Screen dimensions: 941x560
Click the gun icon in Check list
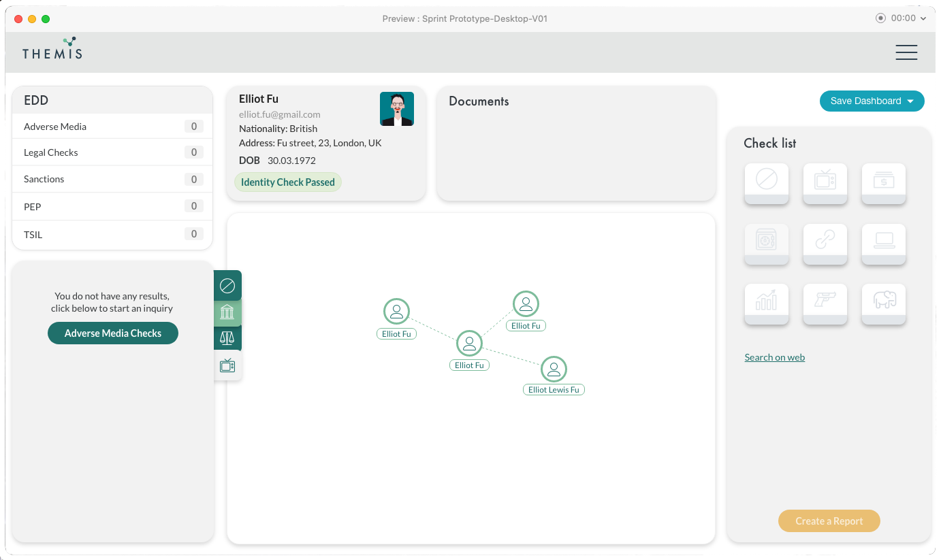point(825,301)
